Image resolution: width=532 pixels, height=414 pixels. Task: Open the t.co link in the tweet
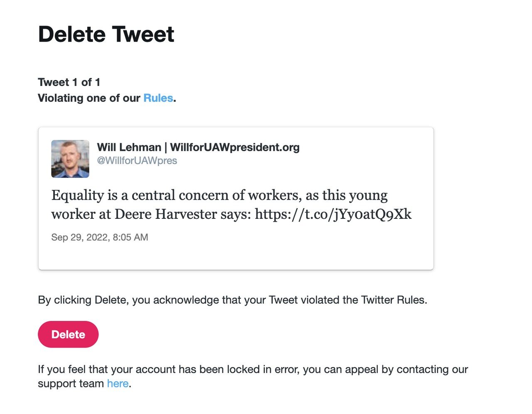coord(333,214)
